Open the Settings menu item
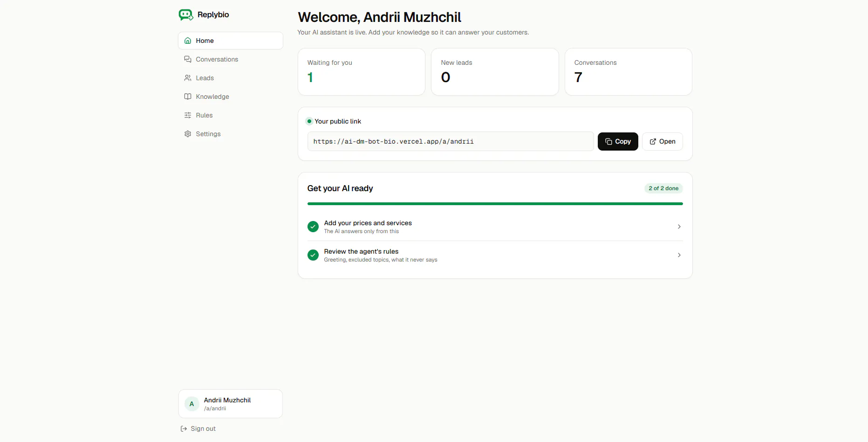Screen dimensions: 868x442 point(231,134)
